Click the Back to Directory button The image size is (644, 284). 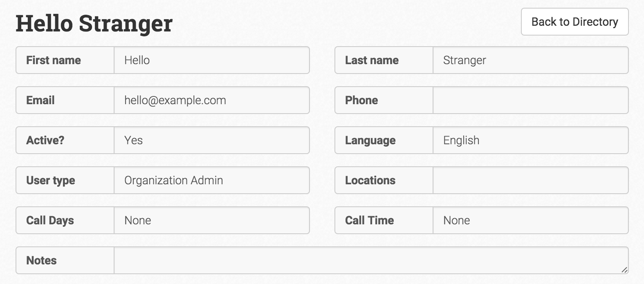(x=574, y=22)
